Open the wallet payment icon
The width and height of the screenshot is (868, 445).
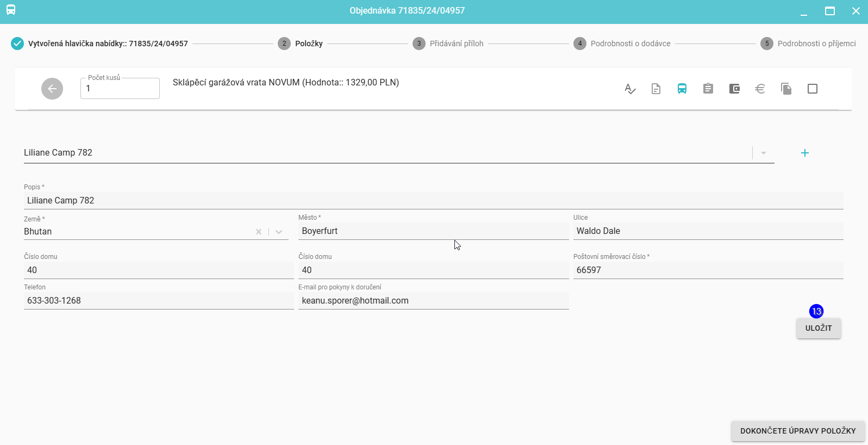(x=734, y=89)
